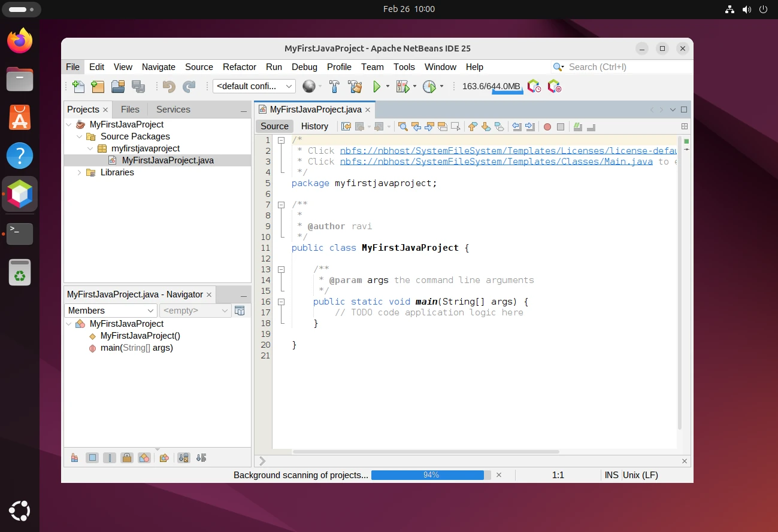Image resolution: width=778 pixels, height=532 pixels.
Task: Click the browser globe icon in the toolbar
Action: pyautogui.click(x=308, y=87)
